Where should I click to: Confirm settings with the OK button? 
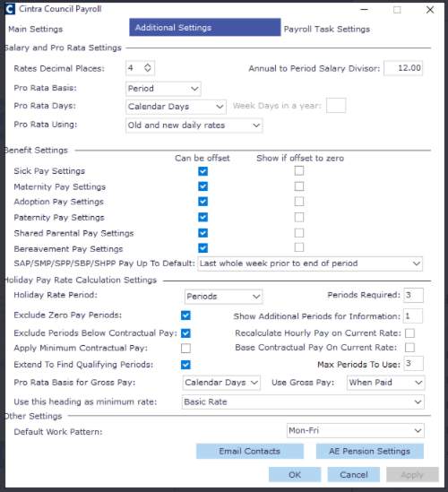(295, 474)
